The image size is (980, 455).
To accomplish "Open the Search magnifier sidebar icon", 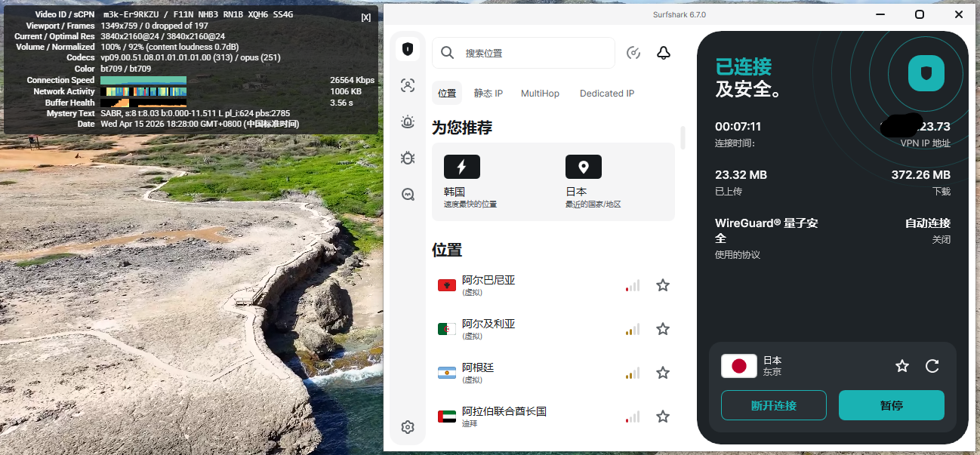I will (408, 194).
